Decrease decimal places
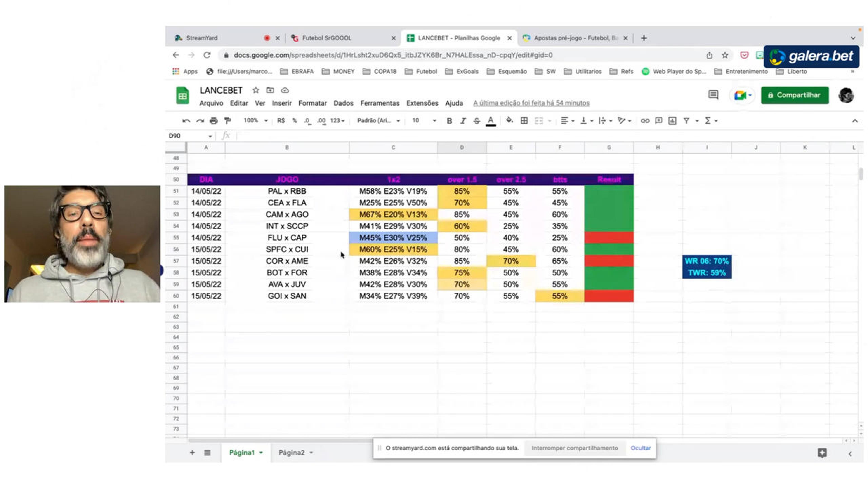Image resolution: width=868 pixels, height=488 pixels. click(307, 121)
